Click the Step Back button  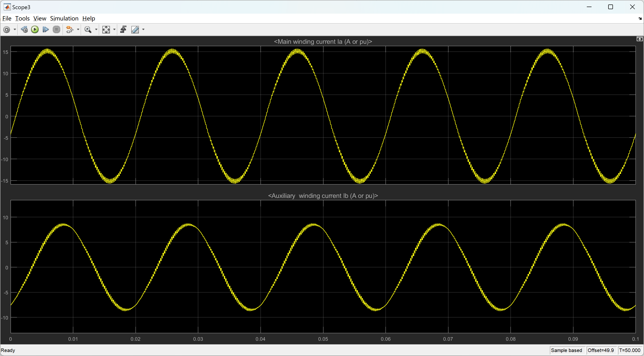(x=24, y=30)
